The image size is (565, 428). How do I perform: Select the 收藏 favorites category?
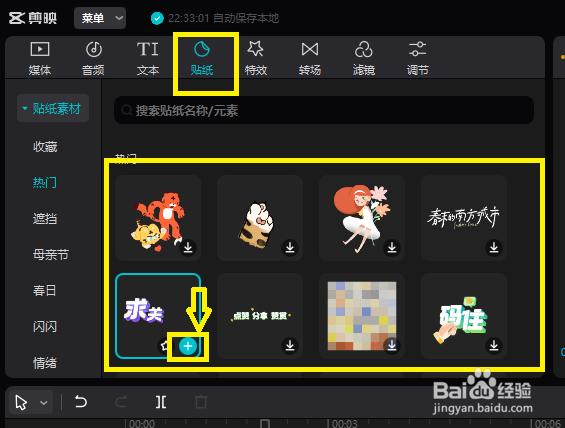45,147
